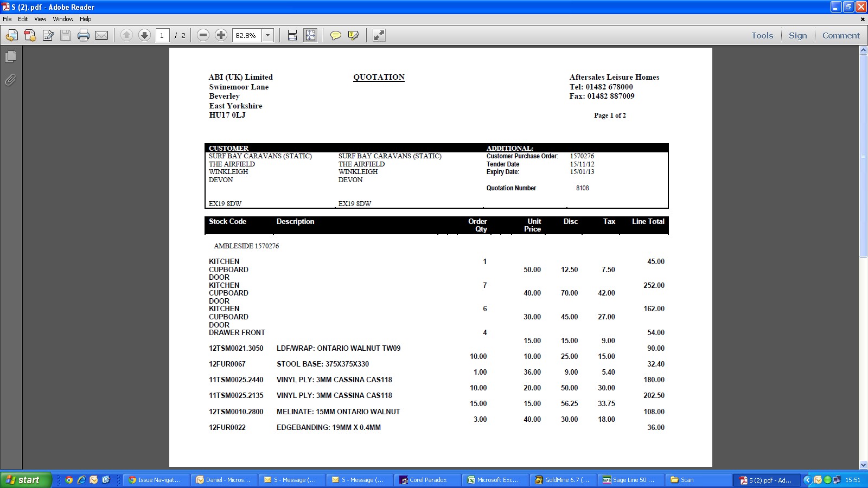The width and height of the screenshot is (868, 488).
Task: Click the Send by email envelope icon
Action: coord(101,36)
